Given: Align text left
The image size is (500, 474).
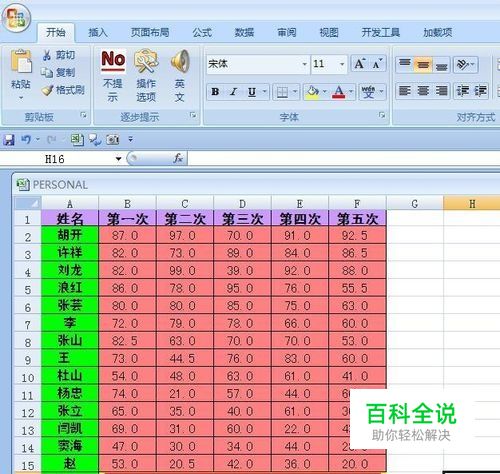Looking at the screenshot, I should 405,91.
